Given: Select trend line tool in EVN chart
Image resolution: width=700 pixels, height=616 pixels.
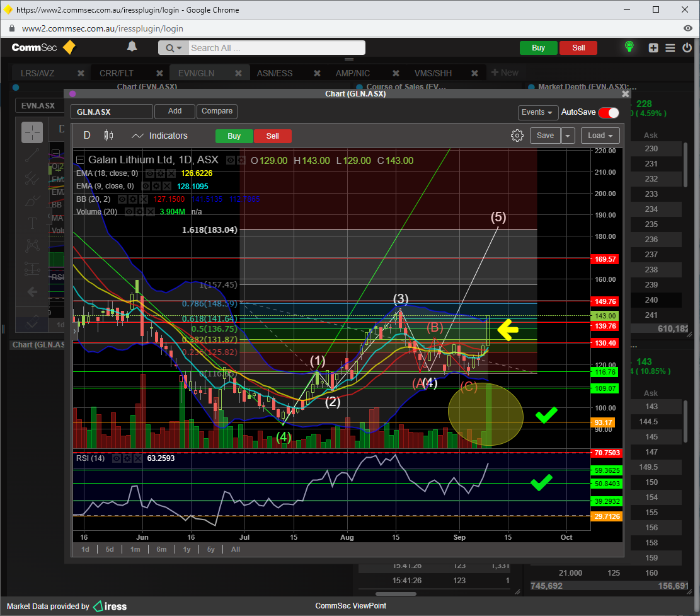Looking at the screenshot, I should point(32,155).
